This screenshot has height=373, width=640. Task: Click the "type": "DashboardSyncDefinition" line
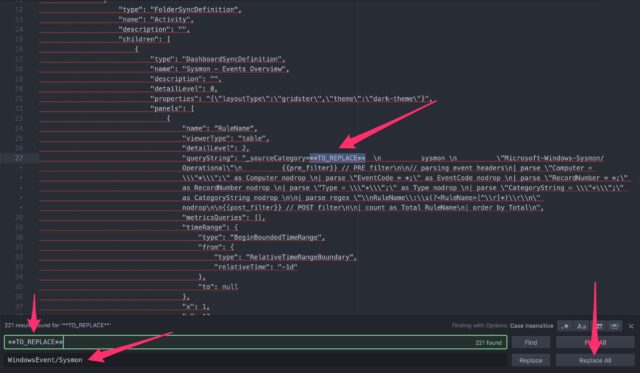[218, 59]
